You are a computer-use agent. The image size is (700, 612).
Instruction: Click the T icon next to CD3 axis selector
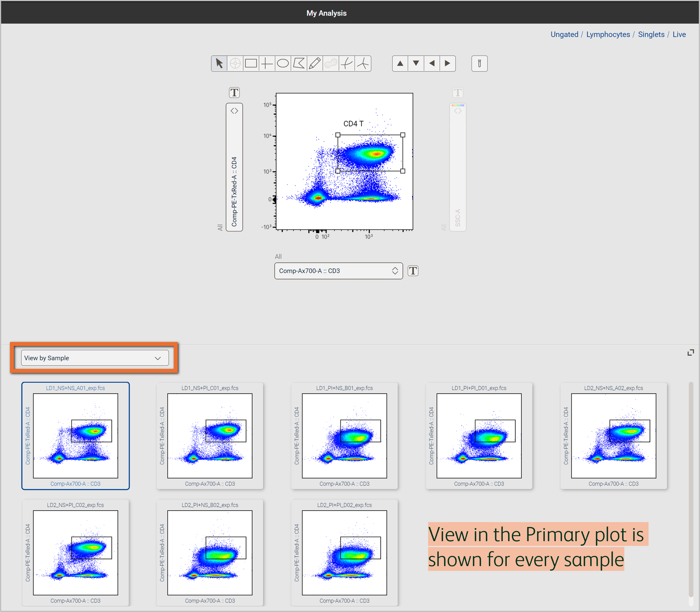(413, 271)
